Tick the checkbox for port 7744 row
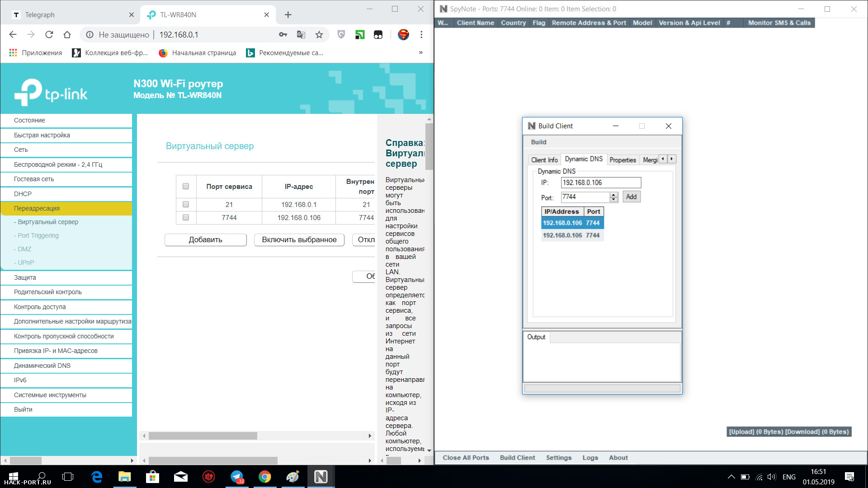 point(186,217)
